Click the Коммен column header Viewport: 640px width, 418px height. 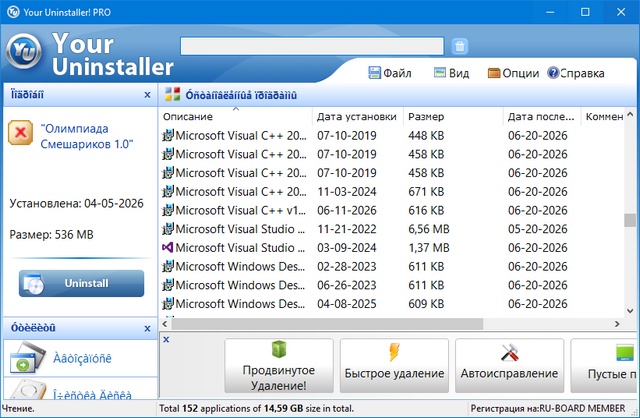point(603,117)
